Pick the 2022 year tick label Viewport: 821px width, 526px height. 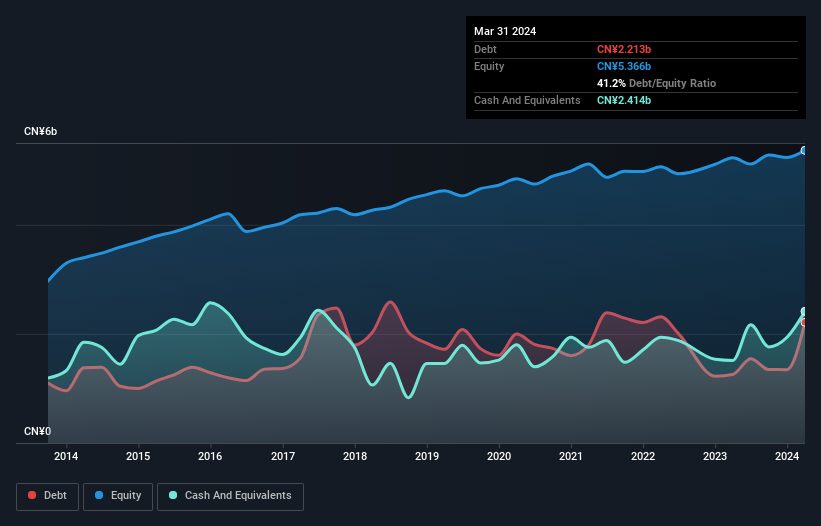pyautogui.click(x=643, y=457)
